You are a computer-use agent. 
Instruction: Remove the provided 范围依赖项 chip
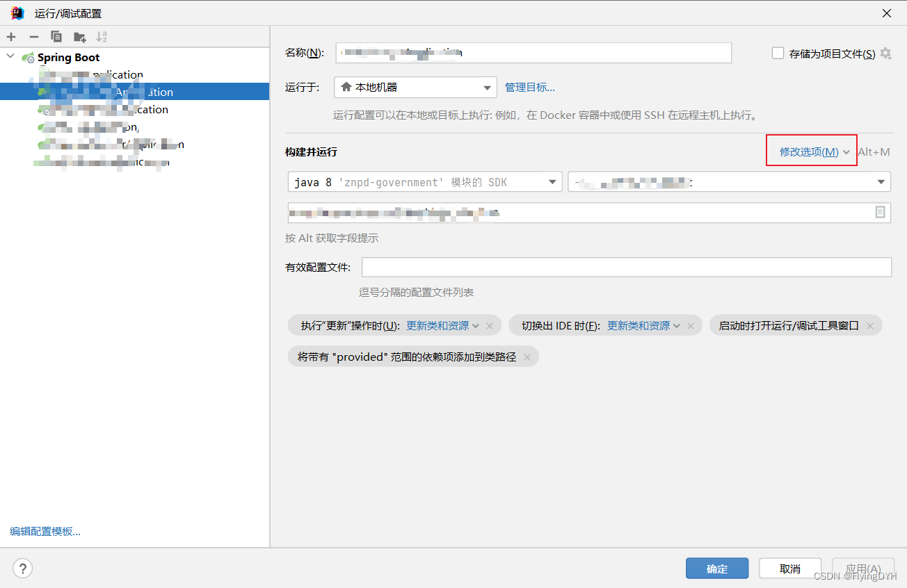(527, 357)
